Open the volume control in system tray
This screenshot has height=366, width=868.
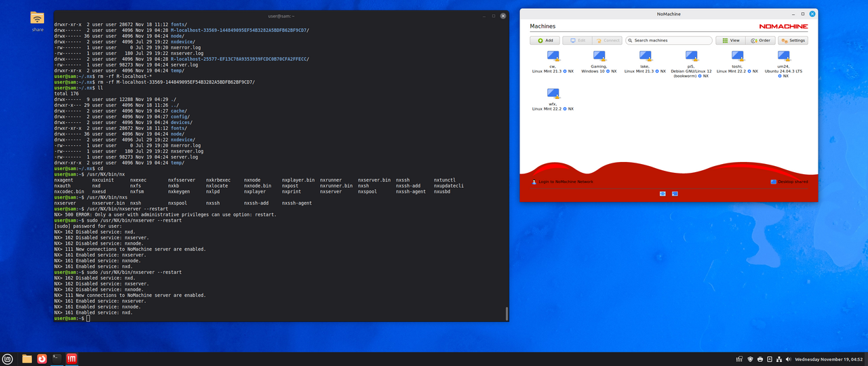[789, 359]
